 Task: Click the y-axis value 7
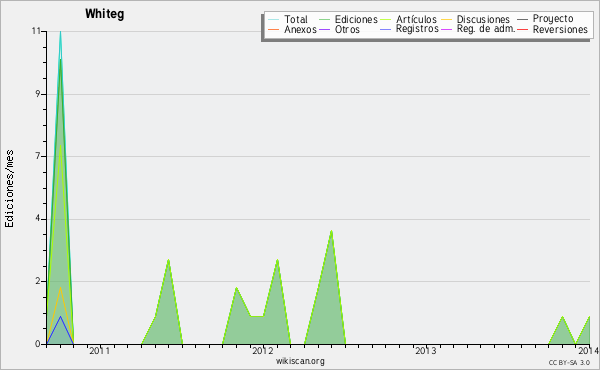point(38,156)
